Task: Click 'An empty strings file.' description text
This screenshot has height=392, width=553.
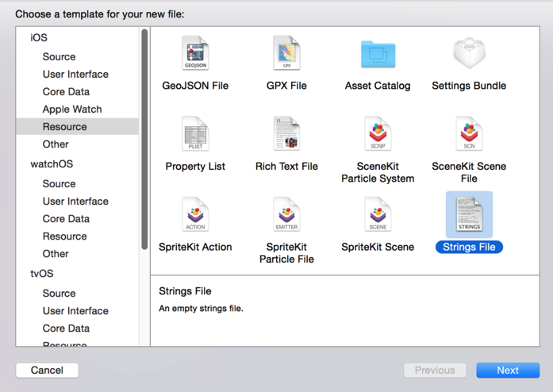Action: (201, 309)
